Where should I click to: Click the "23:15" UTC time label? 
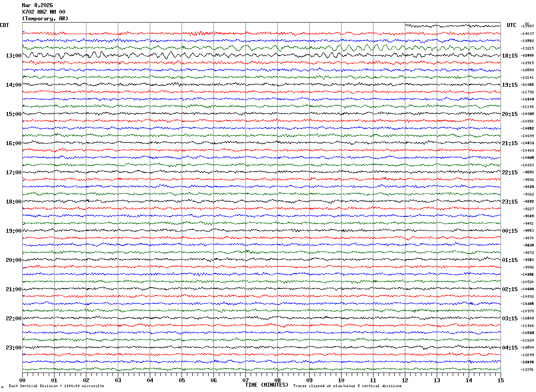(510, 202)
